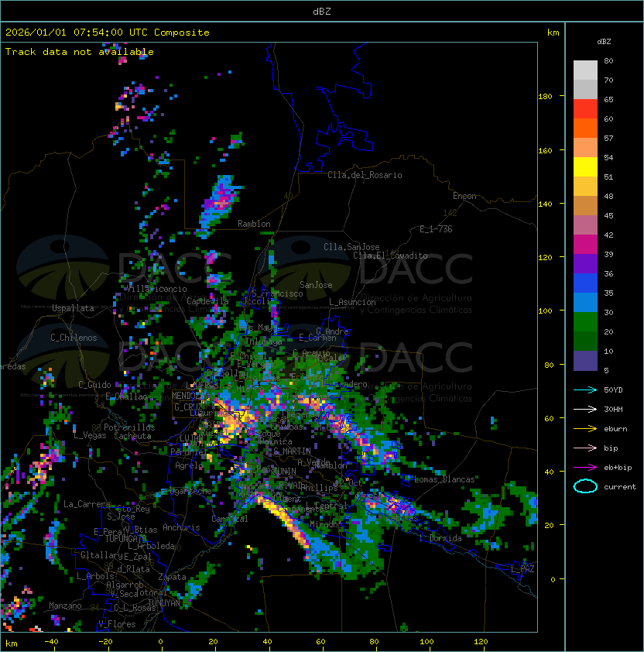Click the 'Lomas_Blancas' map label
Viewport: 644px width, 652px height.
pos(444,479)
